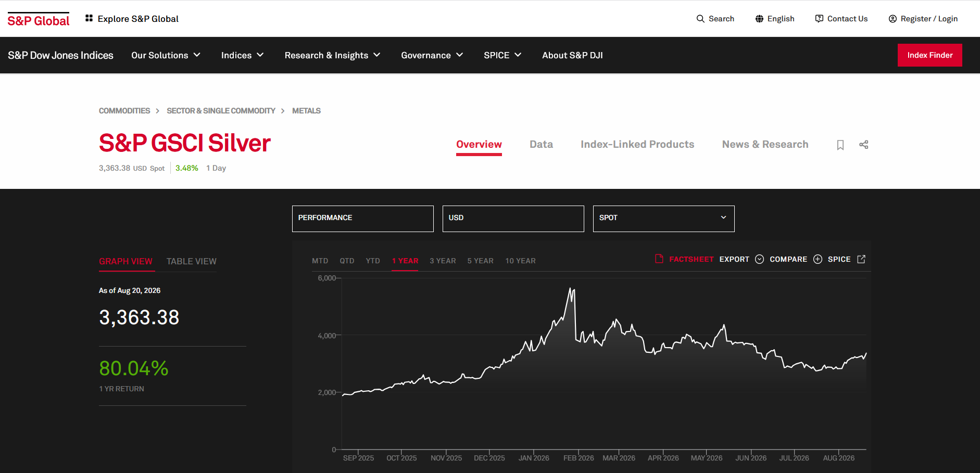Select the 3 YEAR time range

point(443,261)
